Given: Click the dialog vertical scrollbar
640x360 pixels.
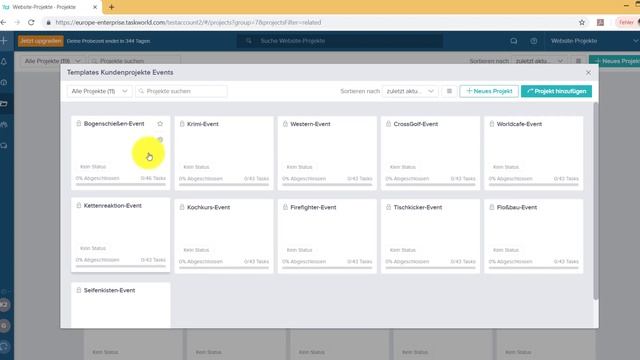Looking at the screenshot, I should click(596, 202).
